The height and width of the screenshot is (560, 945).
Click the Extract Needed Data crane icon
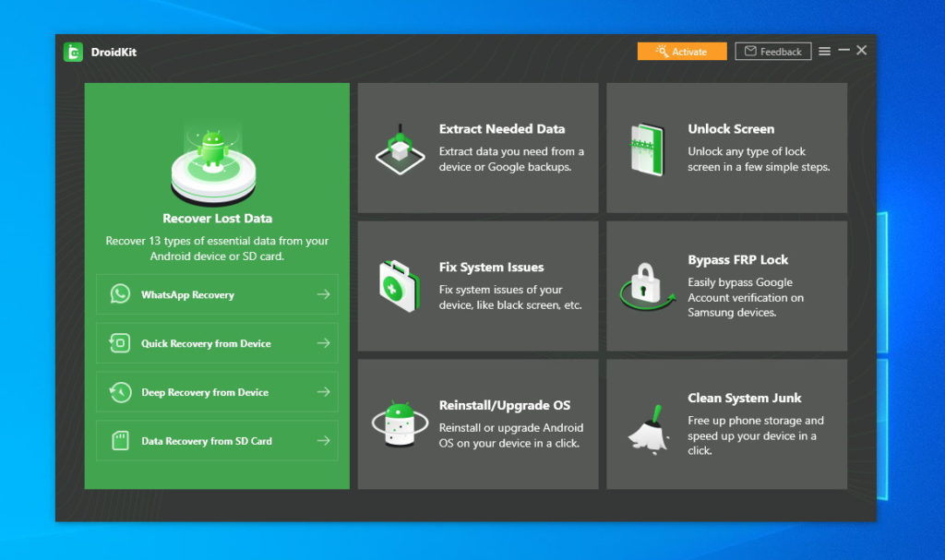tap(401, 150)
